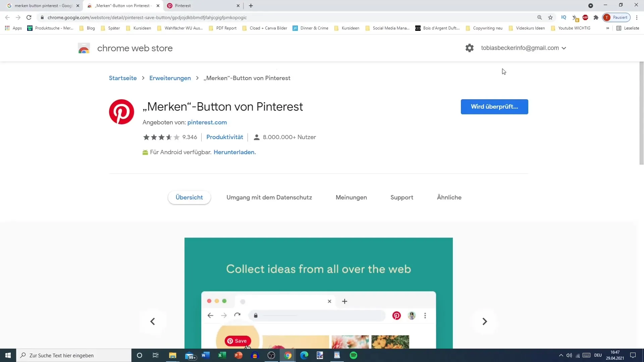
Task: Show hidden system tray icons
Action: [x=561, y=355]
